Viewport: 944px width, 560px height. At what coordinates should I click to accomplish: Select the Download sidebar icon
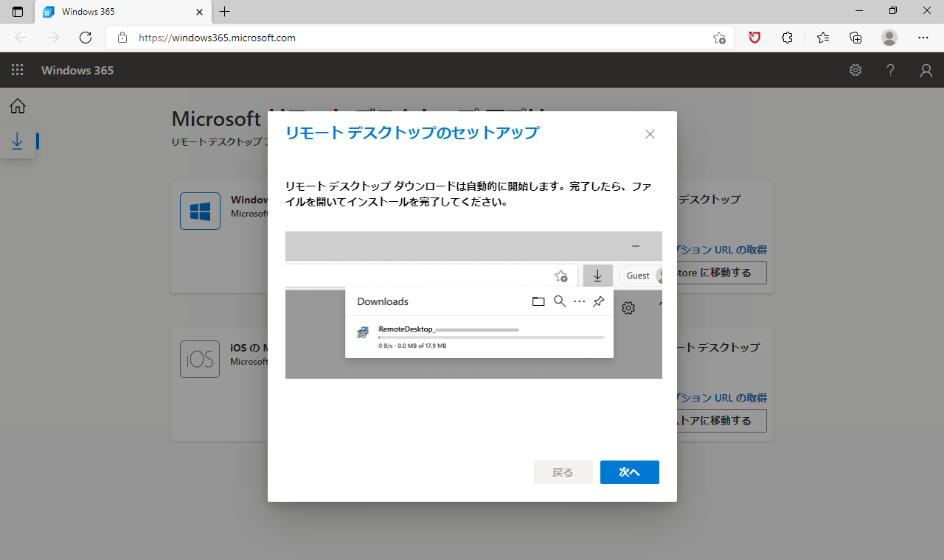pyautogui.click(x=18, y=141)
